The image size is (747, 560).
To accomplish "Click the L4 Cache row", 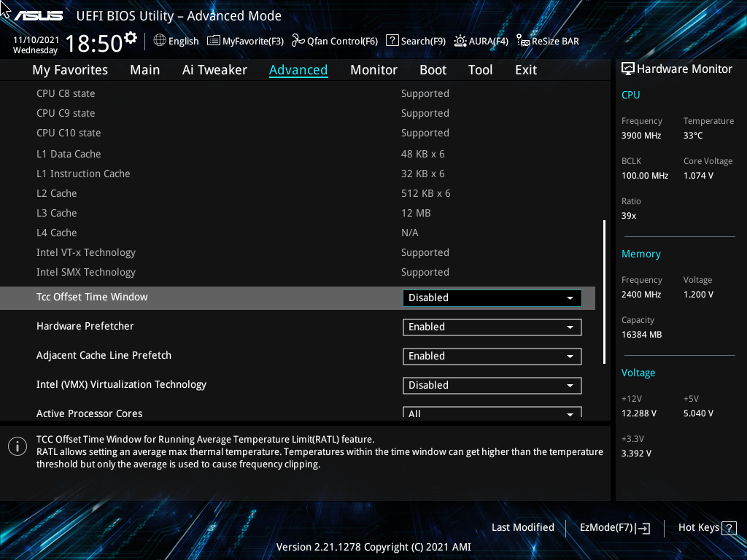I will tap(298, 233).
